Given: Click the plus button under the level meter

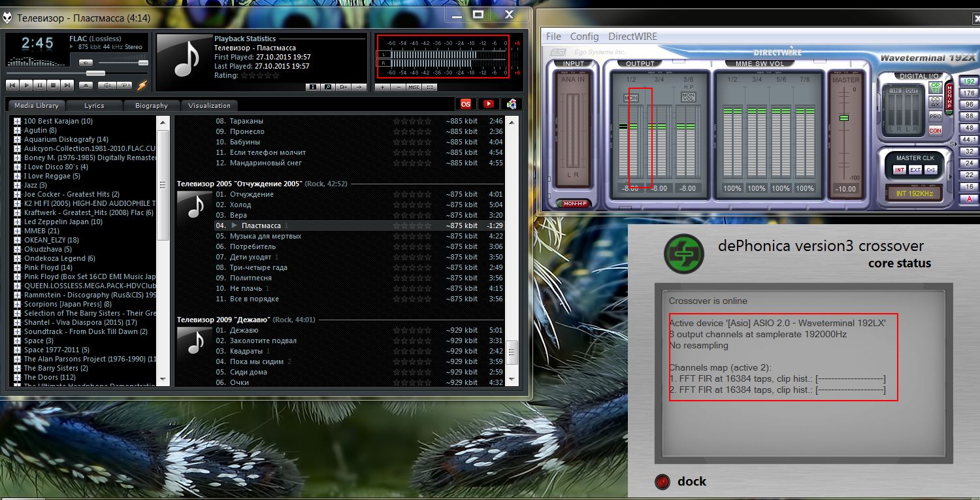Looking at the screenshot, I should coord(384,87).
